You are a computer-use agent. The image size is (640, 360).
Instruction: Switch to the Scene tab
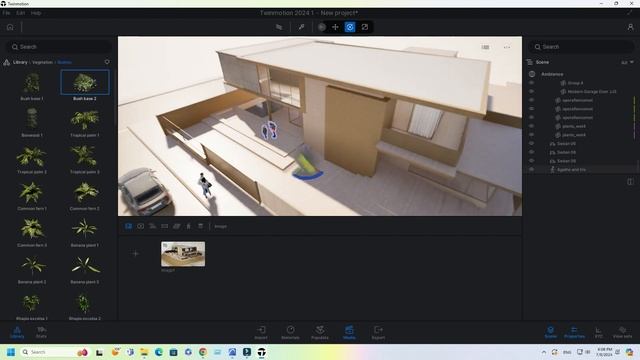[551, 332]
